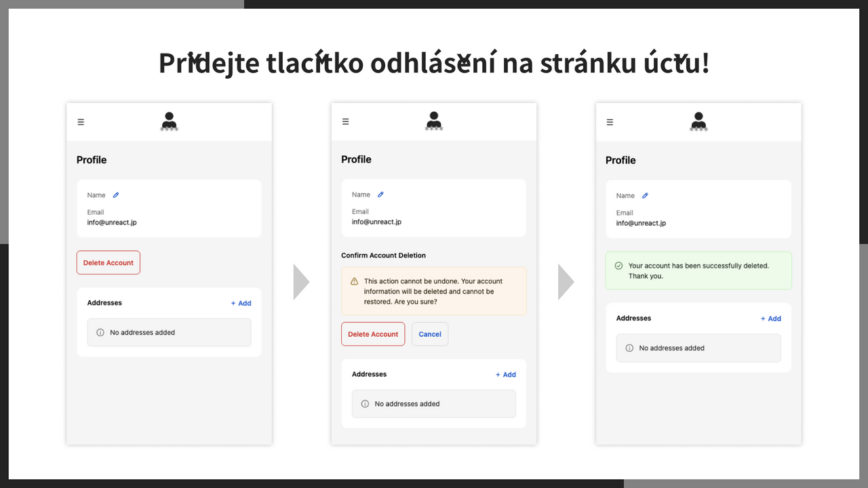Add an address in account deleted screen
The image size is (868, 488).
pos(770,319)
